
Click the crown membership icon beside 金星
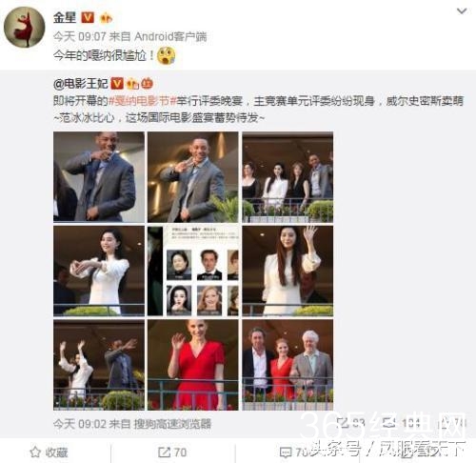click(106, 18)
